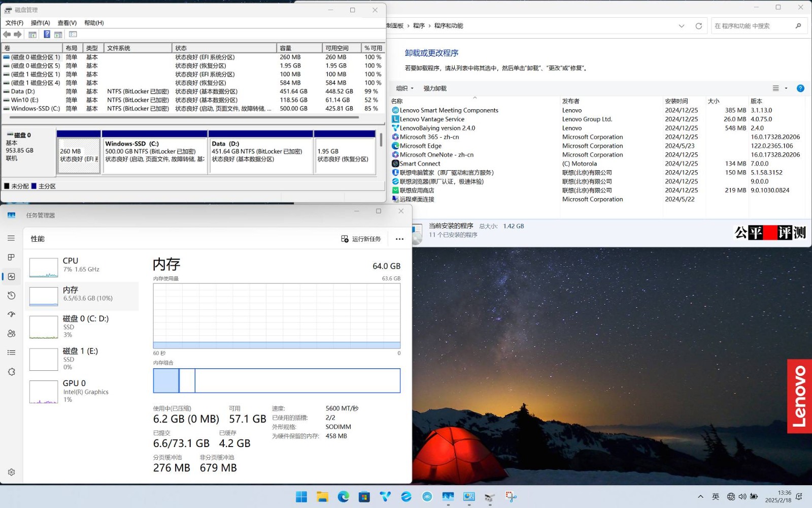The image size is (812, 508).
Task: Go back in Disk Management toolbar
Action: click(x=7, y=35)
